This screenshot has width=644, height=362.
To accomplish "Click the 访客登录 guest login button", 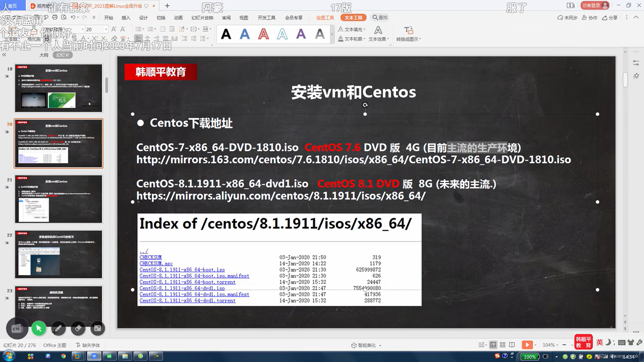I will (x=595, y=5).
